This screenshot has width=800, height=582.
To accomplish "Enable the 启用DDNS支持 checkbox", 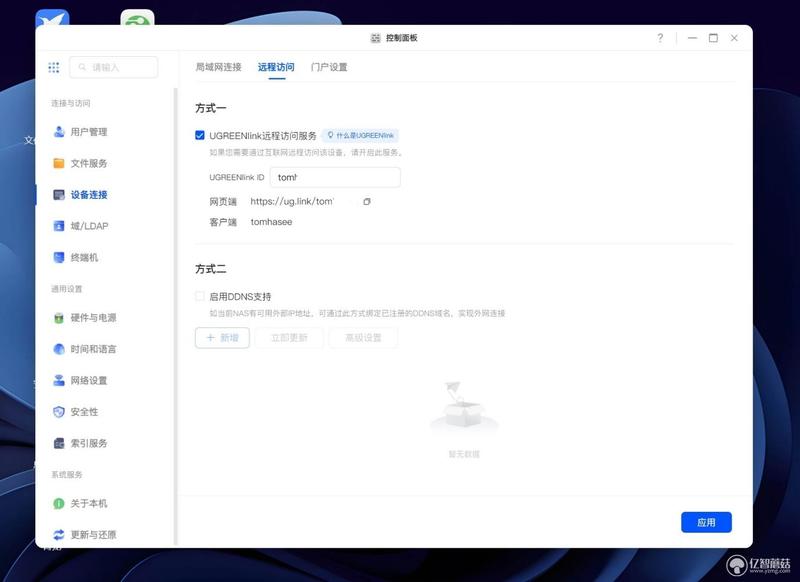I will [200, 296].
